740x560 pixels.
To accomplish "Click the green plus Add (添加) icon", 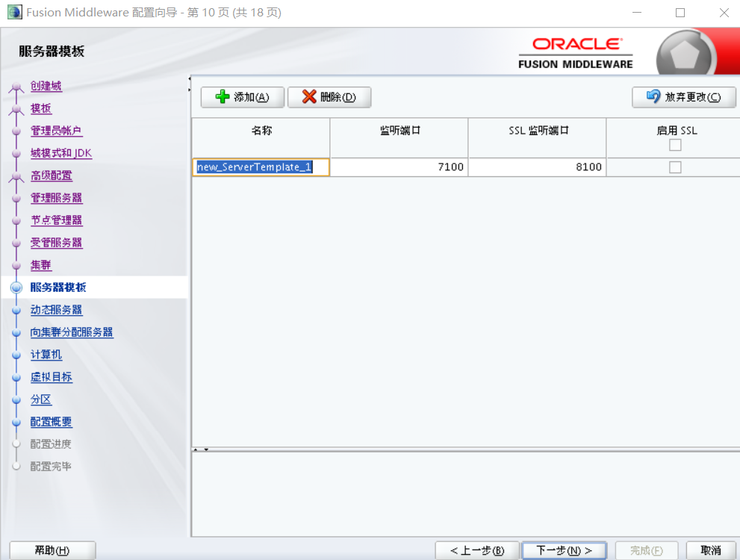I will click(x=220, y=97).
